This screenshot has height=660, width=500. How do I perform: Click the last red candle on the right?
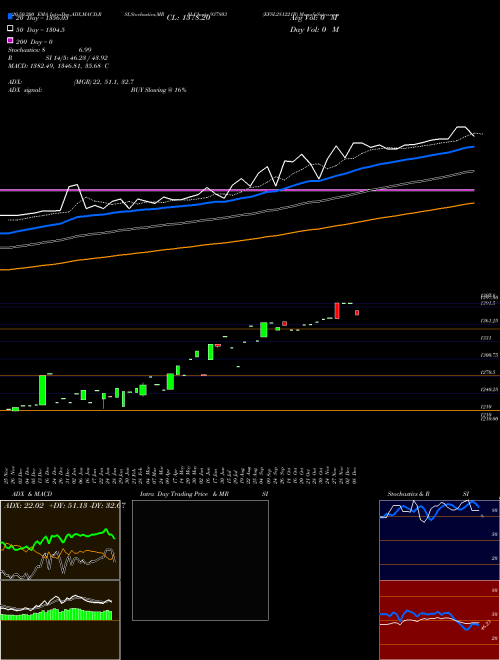click(x=357, y=313)
